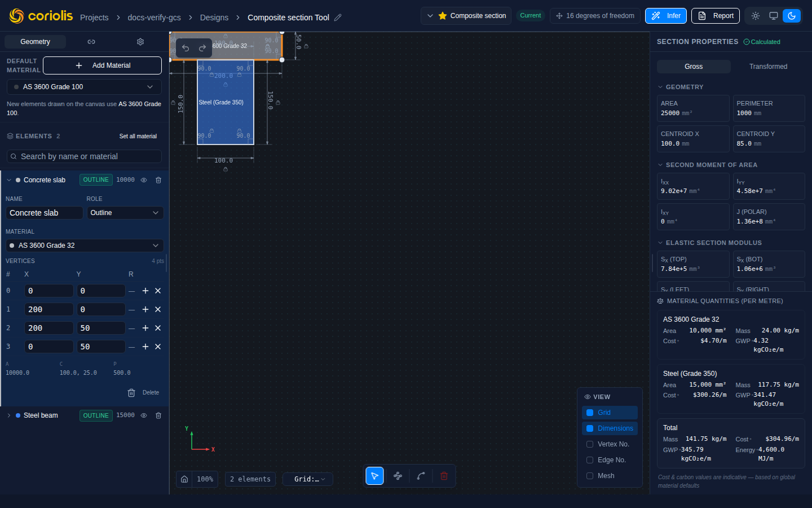The height and width of the screenshot is (508, 812).
Task: Add a vertex after vertex 2
Action: point(145,328)
